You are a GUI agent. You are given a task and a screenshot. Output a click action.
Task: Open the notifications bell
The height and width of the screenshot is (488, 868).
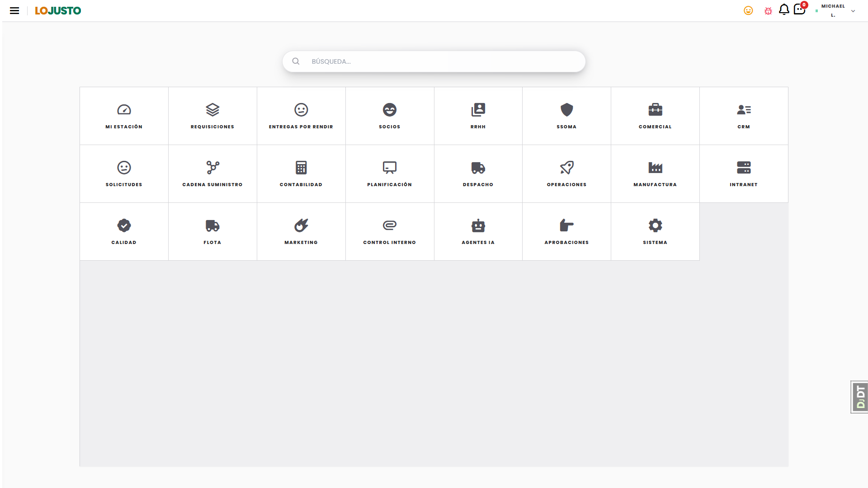(x=784, y=9)
